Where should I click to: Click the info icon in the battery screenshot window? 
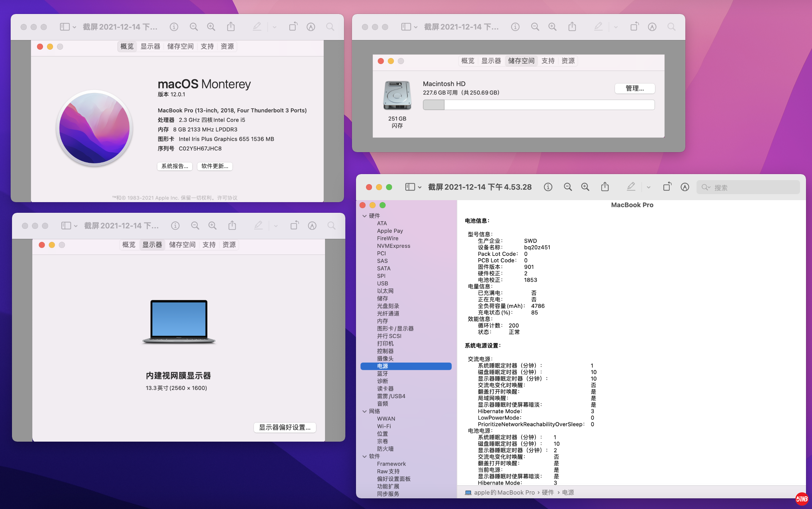pos(548,187)
